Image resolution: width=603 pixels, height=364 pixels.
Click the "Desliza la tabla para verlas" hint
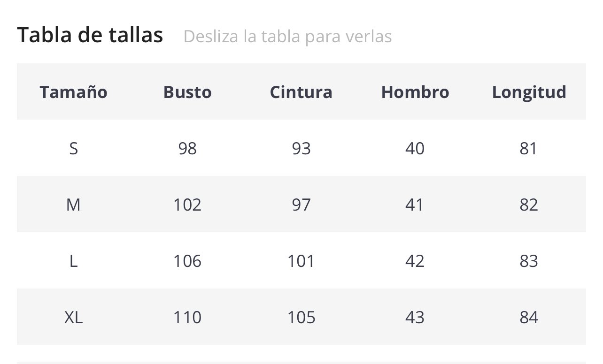pyautogui.click(x=287, y=36)
